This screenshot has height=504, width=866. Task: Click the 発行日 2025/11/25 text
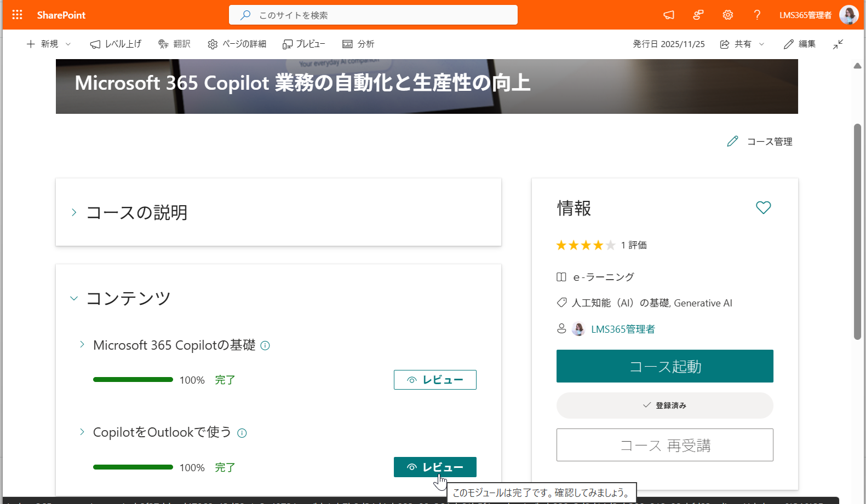669,44
